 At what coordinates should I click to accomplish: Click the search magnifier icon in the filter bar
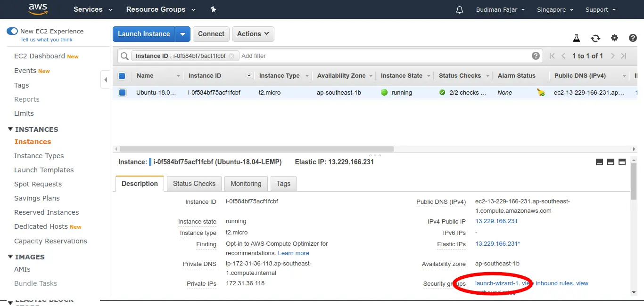(x=124, y=56)
